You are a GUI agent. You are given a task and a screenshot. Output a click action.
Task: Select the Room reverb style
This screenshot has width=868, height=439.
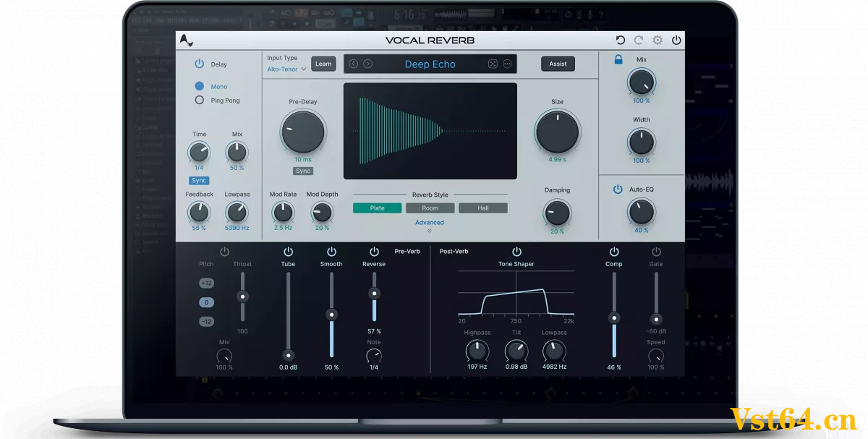(x=430, y=208)
